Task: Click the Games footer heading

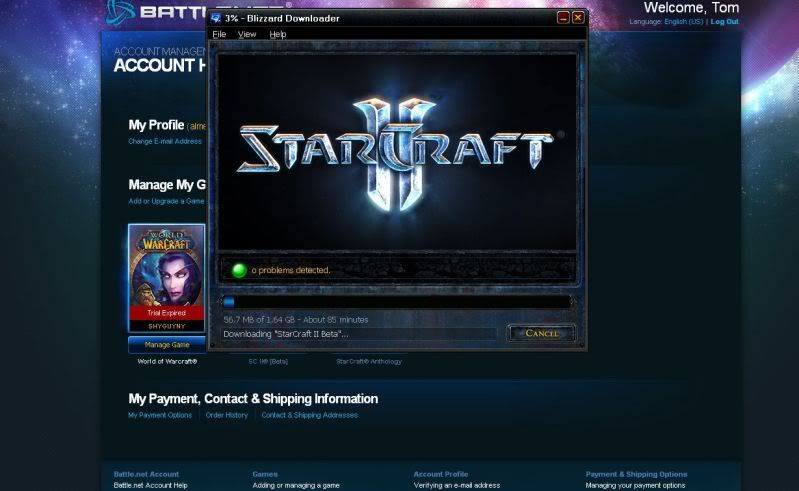Action: 265,474
